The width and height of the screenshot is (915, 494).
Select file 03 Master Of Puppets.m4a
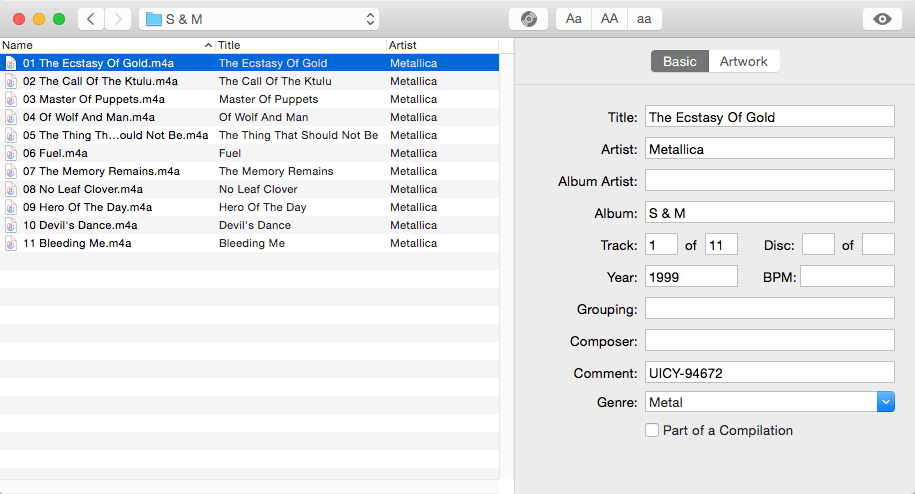[93, 99]
